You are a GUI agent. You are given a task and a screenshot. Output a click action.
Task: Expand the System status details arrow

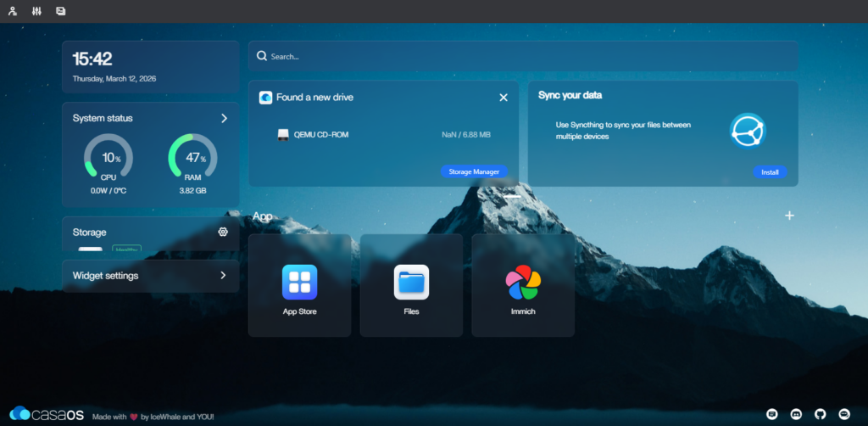tap(224, 118)
